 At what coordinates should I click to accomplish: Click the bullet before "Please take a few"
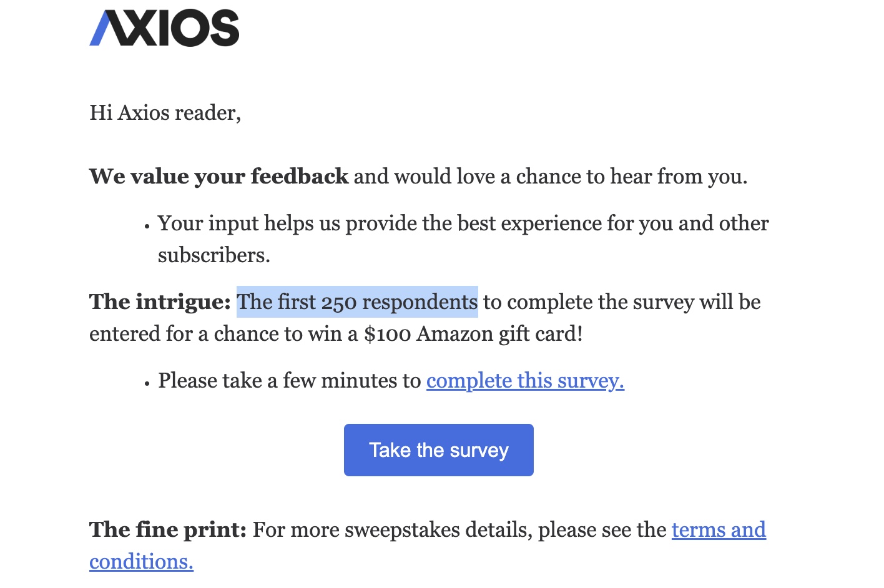click(147, 385)
